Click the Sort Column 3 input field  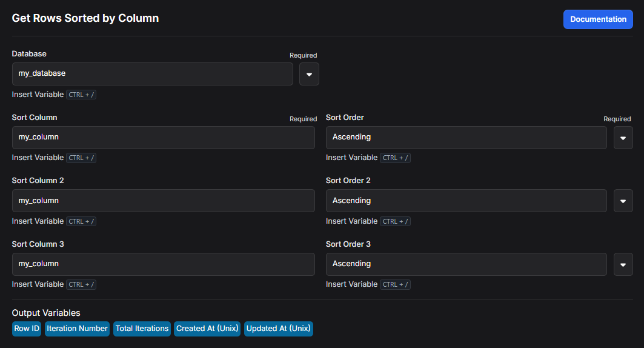164,264
